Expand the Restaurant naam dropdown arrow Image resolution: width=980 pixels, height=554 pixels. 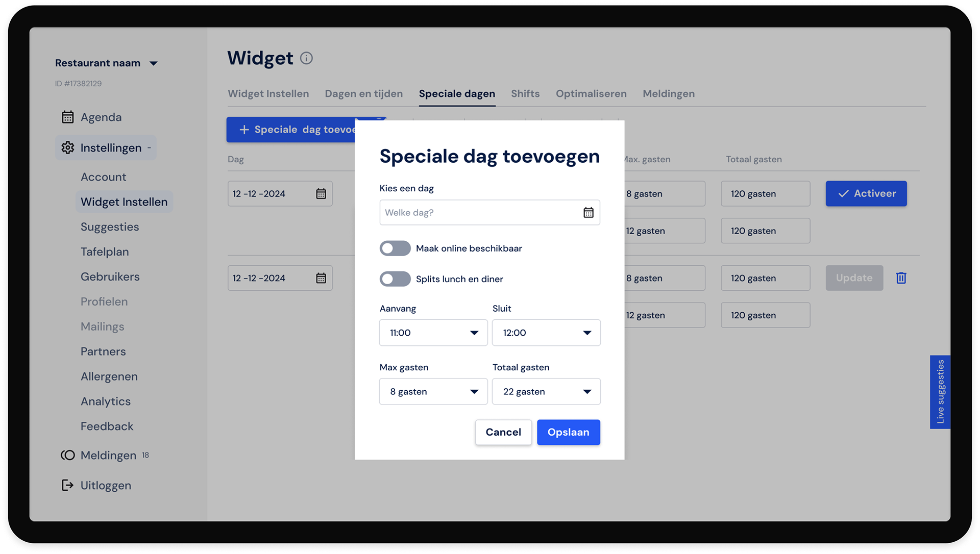[153, 64]
